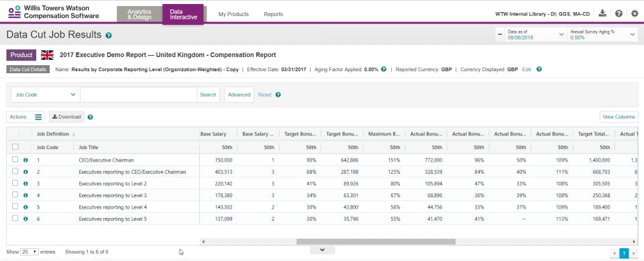Viewport: 644px width, 261px height.
Task: Switch to the Analytics & Design tab
Action: point(140,14)
